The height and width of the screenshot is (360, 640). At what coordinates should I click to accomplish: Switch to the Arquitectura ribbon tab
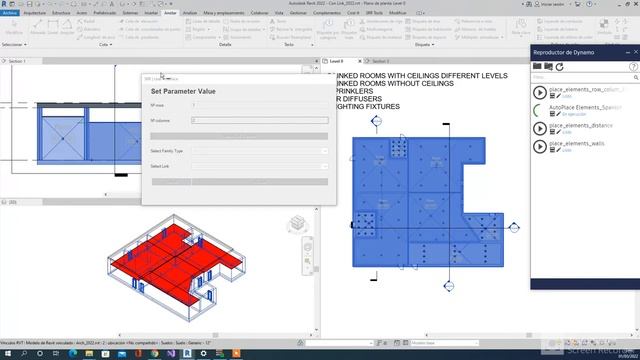click(34, 13)
